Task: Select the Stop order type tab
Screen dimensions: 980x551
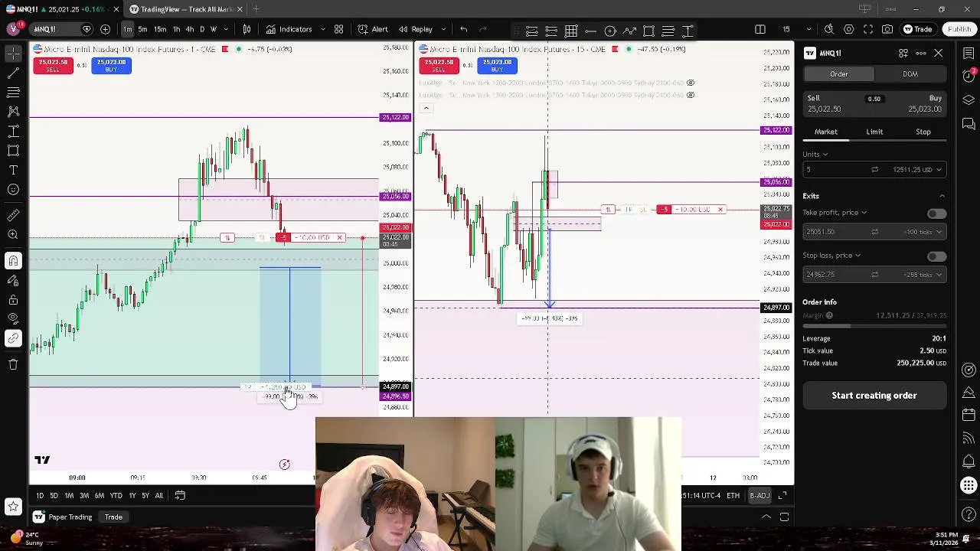Action: 923,132
